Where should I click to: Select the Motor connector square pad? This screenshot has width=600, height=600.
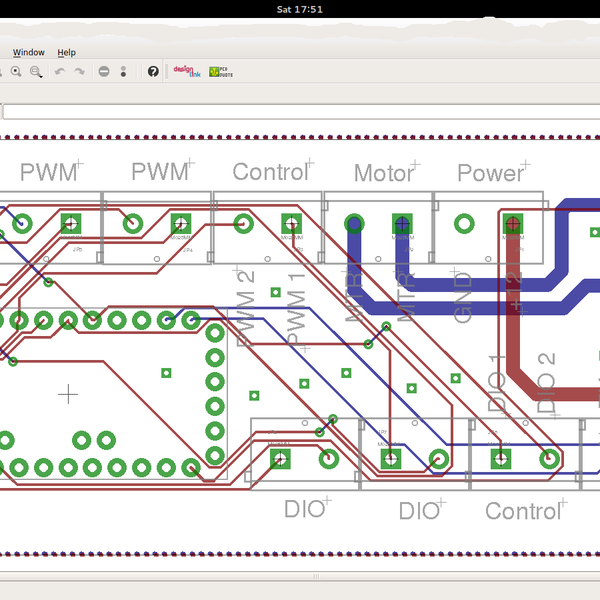point(402,224)
